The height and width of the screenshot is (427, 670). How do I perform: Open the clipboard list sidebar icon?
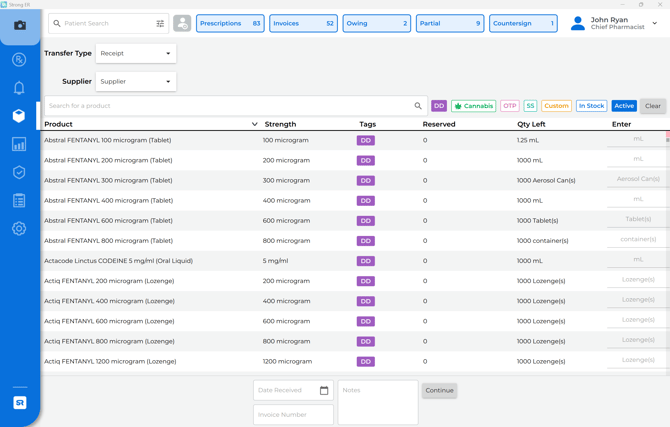click(x=19, y=201)
